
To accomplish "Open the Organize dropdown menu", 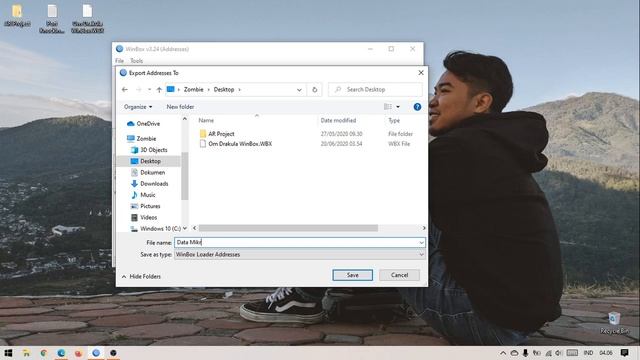I will pyautogui.click(x=138, y=107).
